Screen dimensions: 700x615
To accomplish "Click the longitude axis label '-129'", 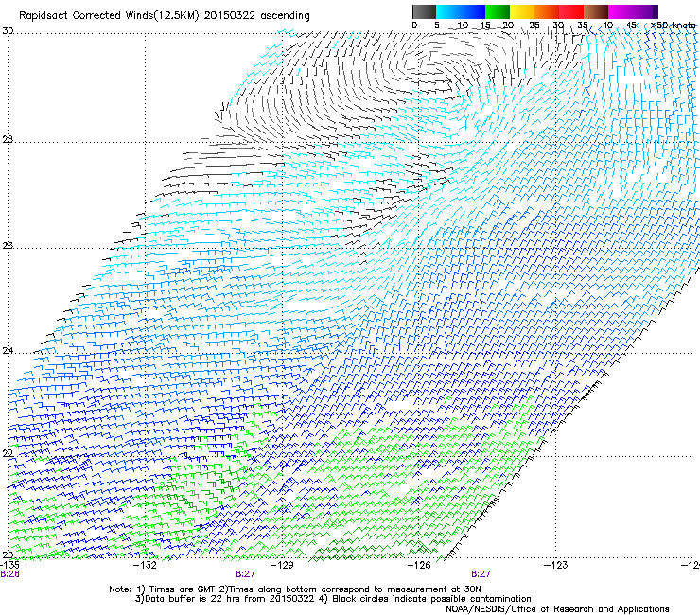I will coord(282,565).
